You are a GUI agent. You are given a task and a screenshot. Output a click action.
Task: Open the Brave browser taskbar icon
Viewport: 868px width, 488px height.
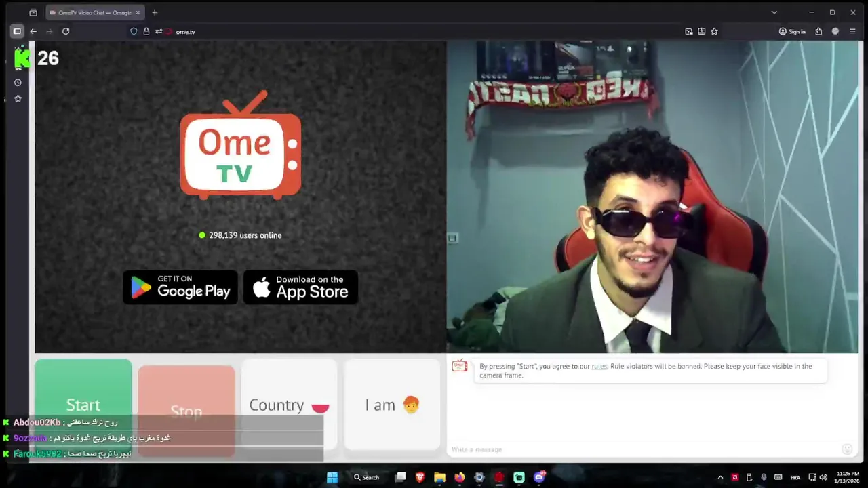coord(420,477)
